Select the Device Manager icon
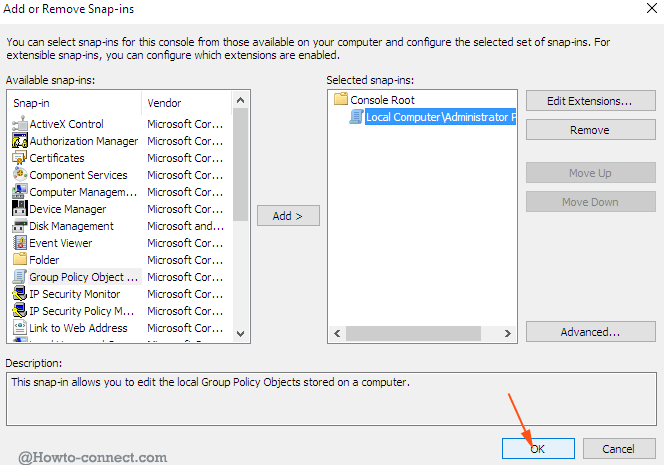 pyautogui.click(x=19, y=209)
